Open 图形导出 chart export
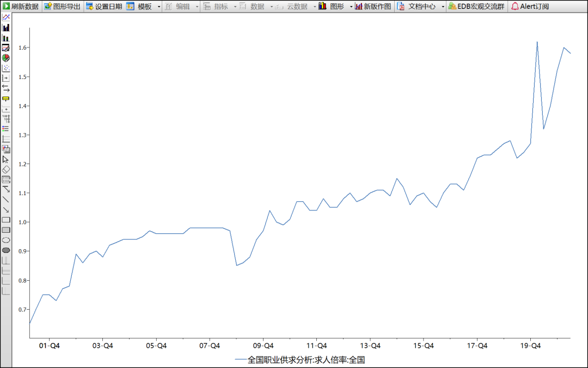 pyautogui.click(x=62, y=7)
